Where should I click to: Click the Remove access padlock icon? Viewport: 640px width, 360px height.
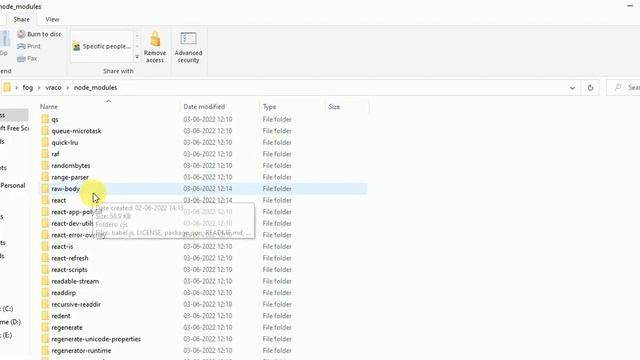[x=155, y=39]
